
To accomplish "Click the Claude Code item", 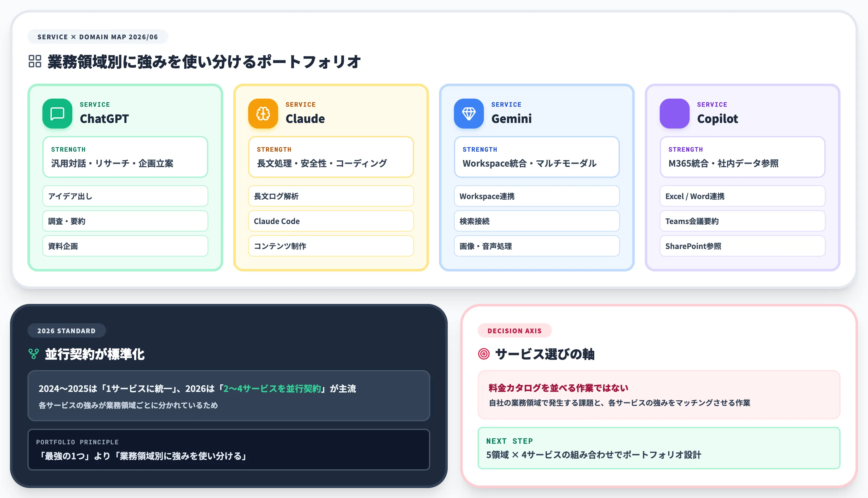I will (331, 221).
